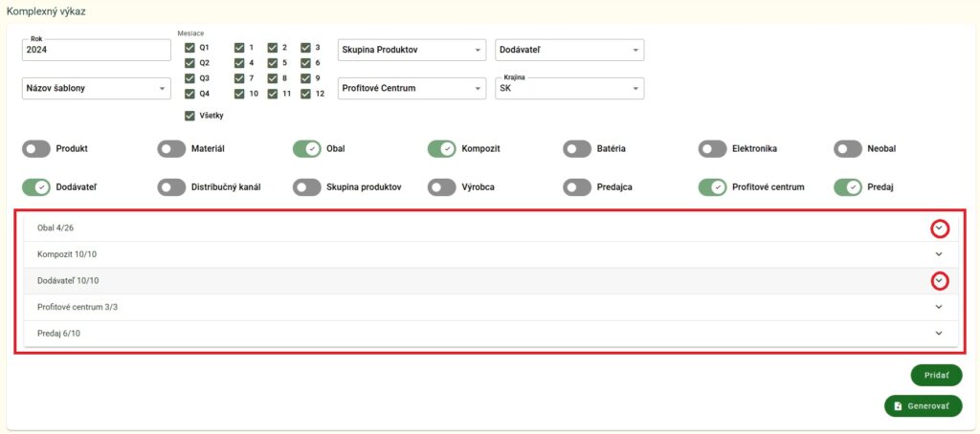Select the Názov šablony dropdown
The height and width of the screenshot is (434, 980).
point(95,88)
